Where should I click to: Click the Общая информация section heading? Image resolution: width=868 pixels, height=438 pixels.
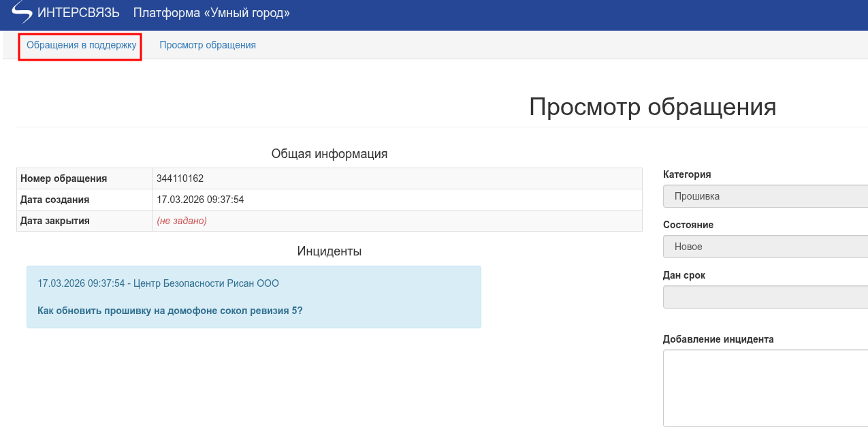pos(329,154)
